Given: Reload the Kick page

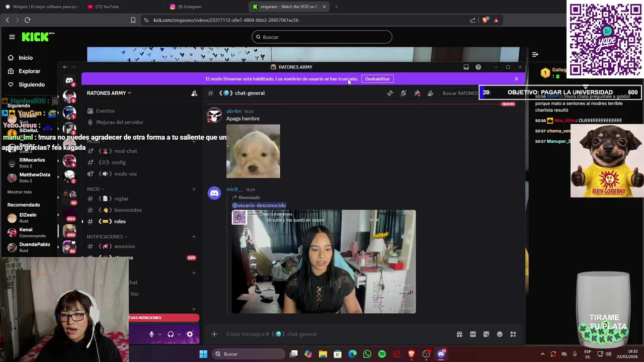Looking at the screenshot, I should point(28,20).
